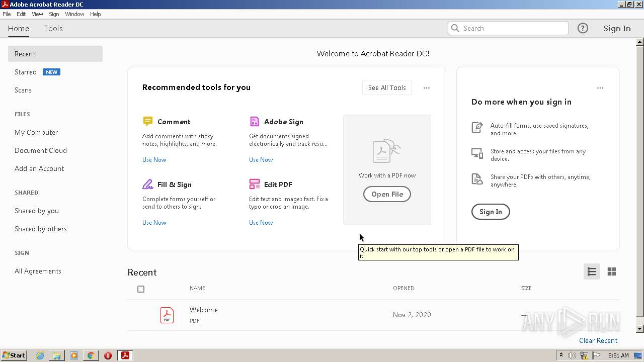Open the Help menu

96,14
